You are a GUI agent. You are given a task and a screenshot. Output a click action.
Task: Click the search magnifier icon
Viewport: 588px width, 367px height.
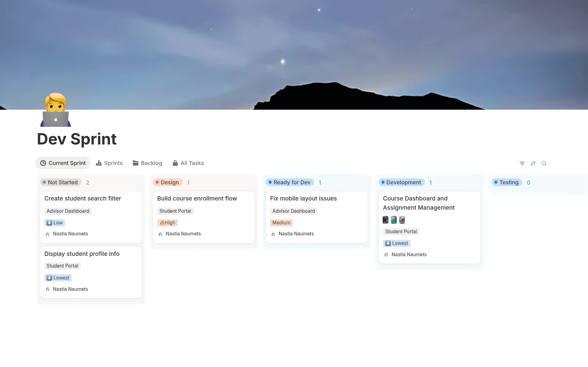coord(544,163)
